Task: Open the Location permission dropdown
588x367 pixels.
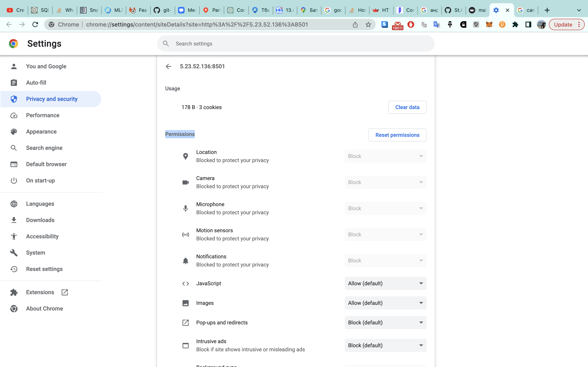Action: coord(385,156)
